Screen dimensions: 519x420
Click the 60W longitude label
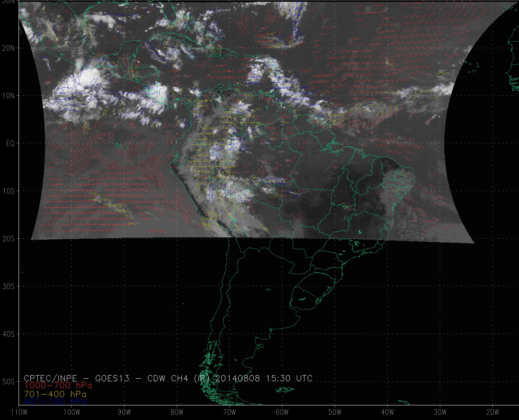coord(282,412)
